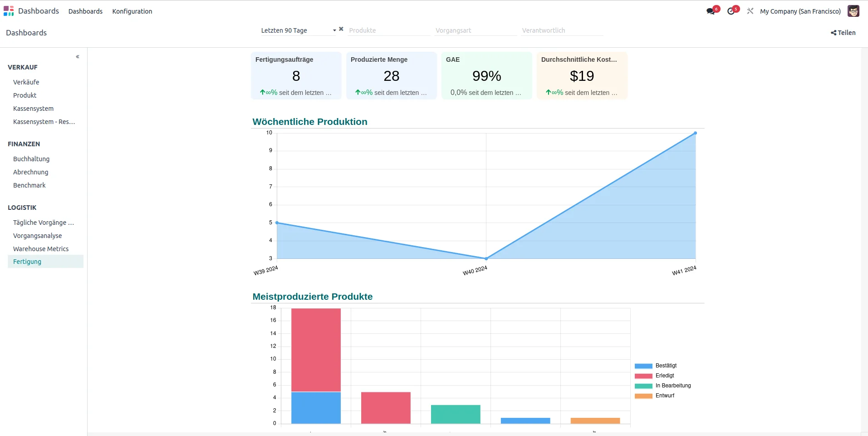
Task: Open the Letzten 90 Tage period dropdown
Action: tap(298, 30)
